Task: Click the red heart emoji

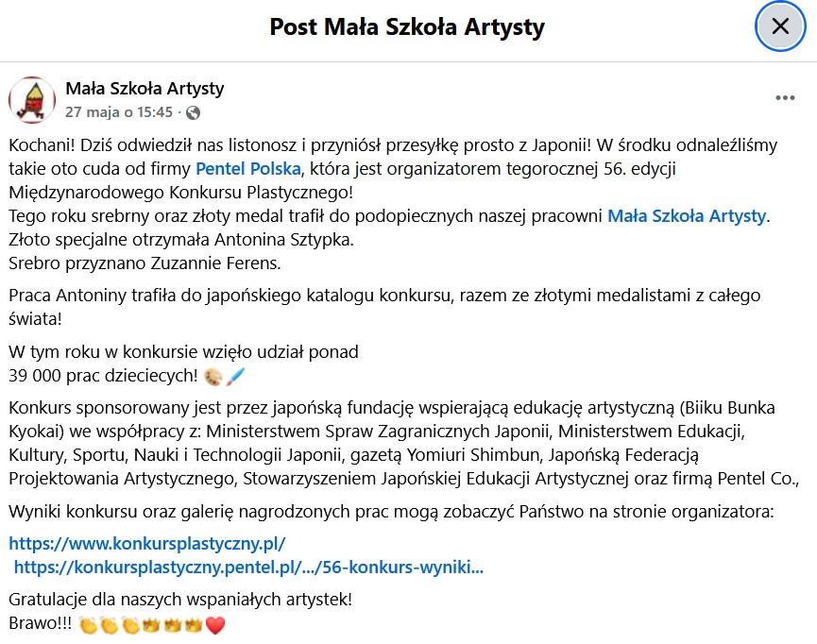Action: coord(215,624)
